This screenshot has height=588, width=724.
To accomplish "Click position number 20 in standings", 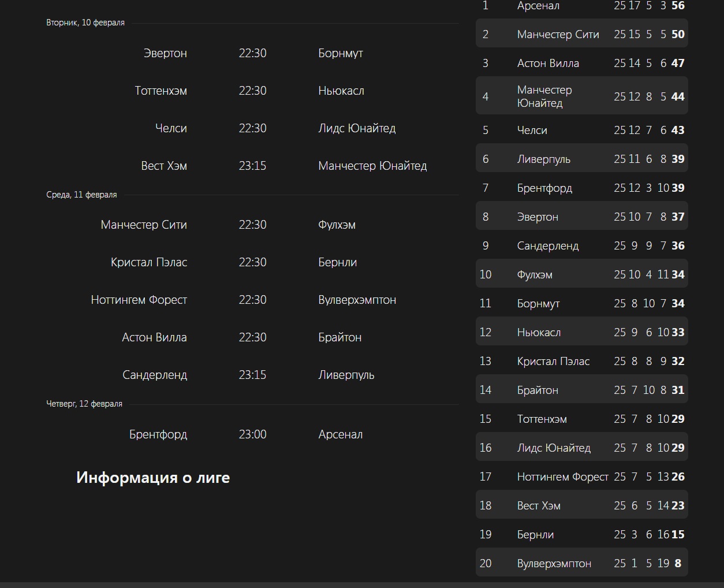I will point(486,563).
